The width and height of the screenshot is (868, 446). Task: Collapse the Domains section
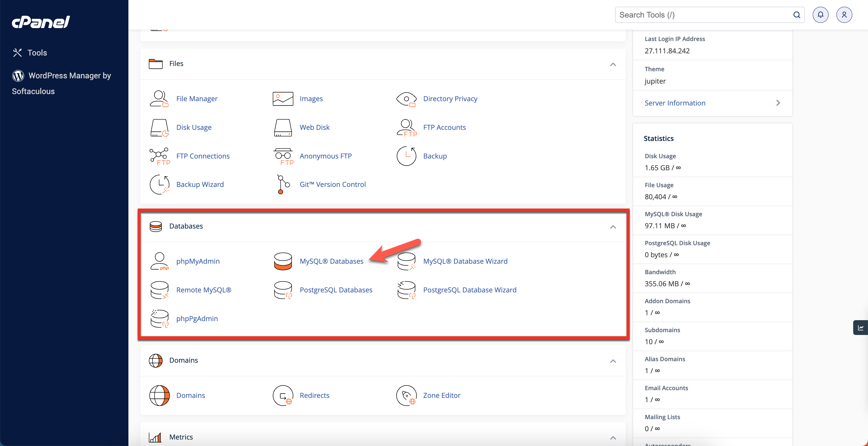click(x=613, y=361)
